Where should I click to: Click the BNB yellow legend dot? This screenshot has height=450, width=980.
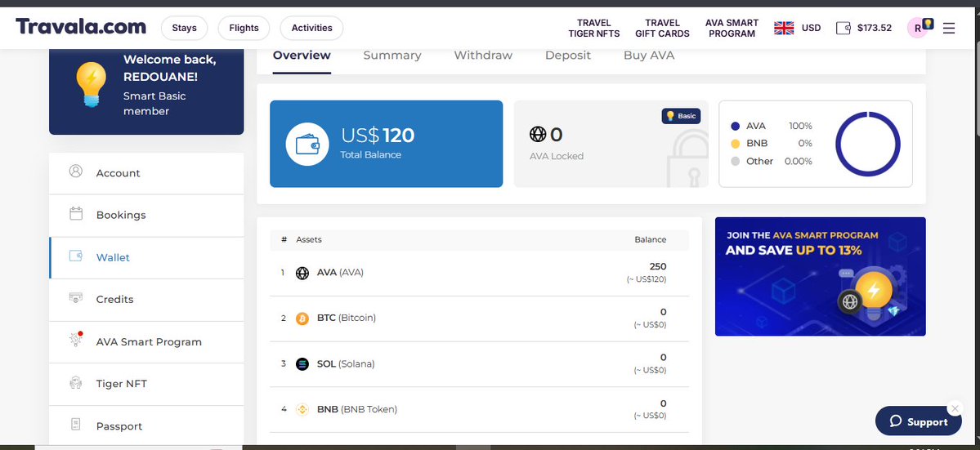tap(735, 144)
